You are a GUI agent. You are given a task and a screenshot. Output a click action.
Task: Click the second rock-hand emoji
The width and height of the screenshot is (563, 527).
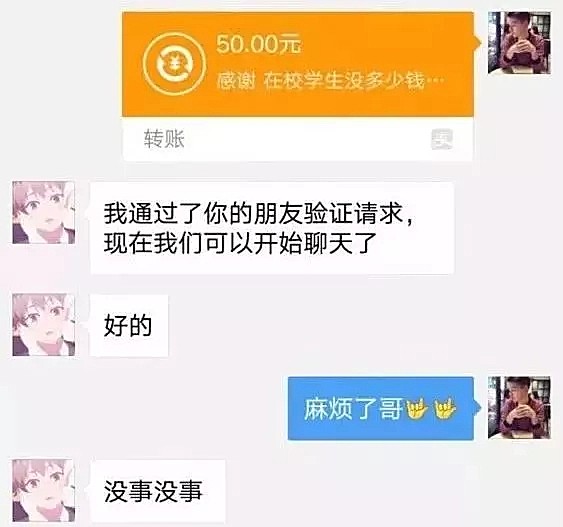tap(445, 409)
